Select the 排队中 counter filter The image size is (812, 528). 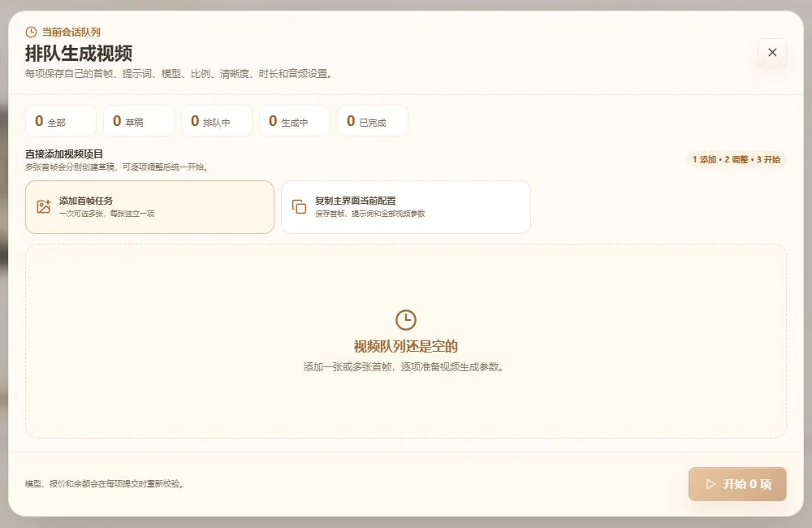coord(217,121)
